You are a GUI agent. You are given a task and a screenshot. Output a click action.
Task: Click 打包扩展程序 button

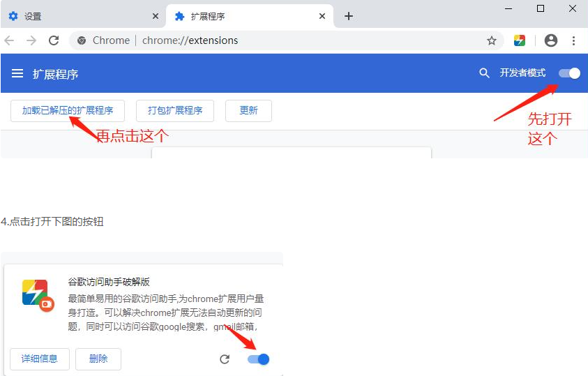tap(175, 111)
